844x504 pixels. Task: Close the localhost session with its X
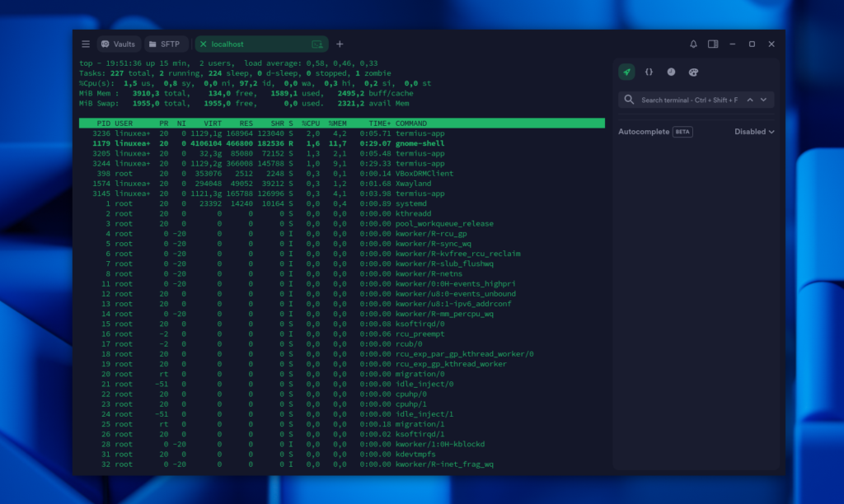(204, 44)
